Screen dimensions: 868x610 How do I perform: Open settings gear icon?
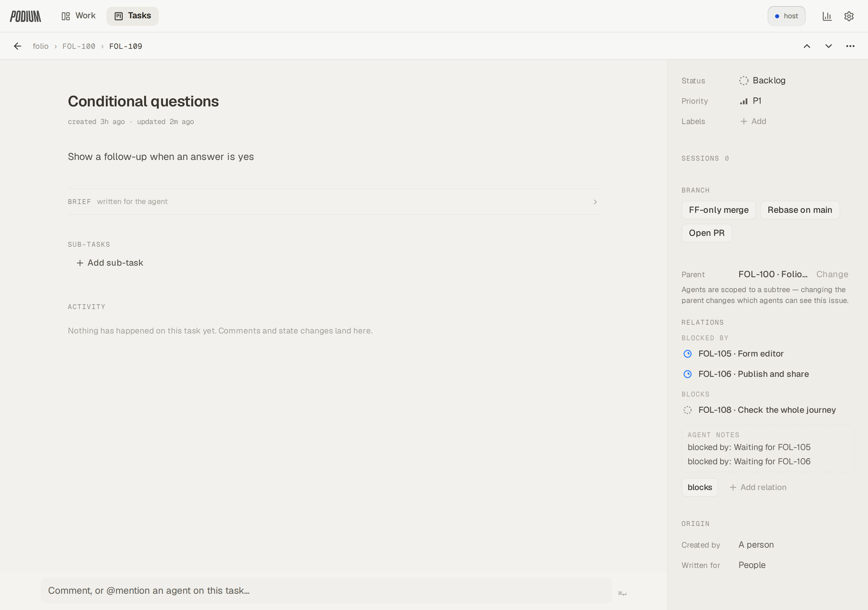(849, 16)
